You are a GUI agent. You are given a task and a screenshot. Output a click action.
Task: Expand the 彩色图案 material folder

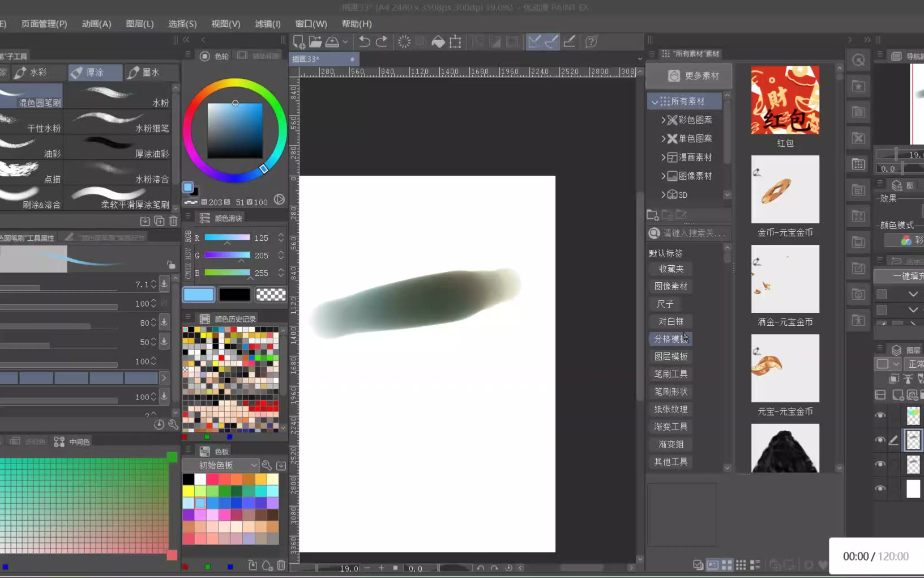coord(663,120)
